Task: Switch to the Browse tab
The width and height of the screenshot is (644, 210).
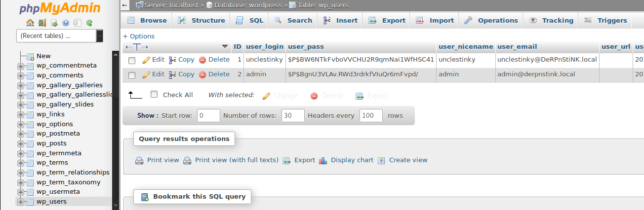Action: tap(147, 20)
